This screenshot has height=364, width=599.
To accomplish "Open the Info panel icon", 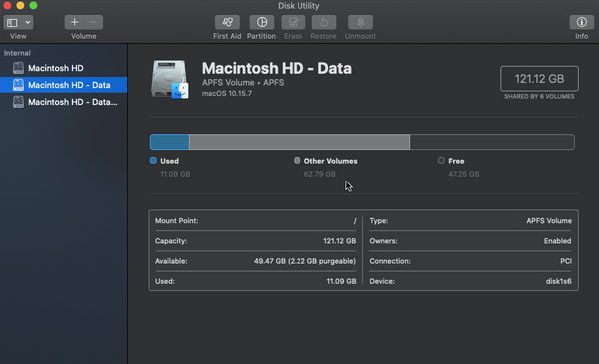I will 581,23.
